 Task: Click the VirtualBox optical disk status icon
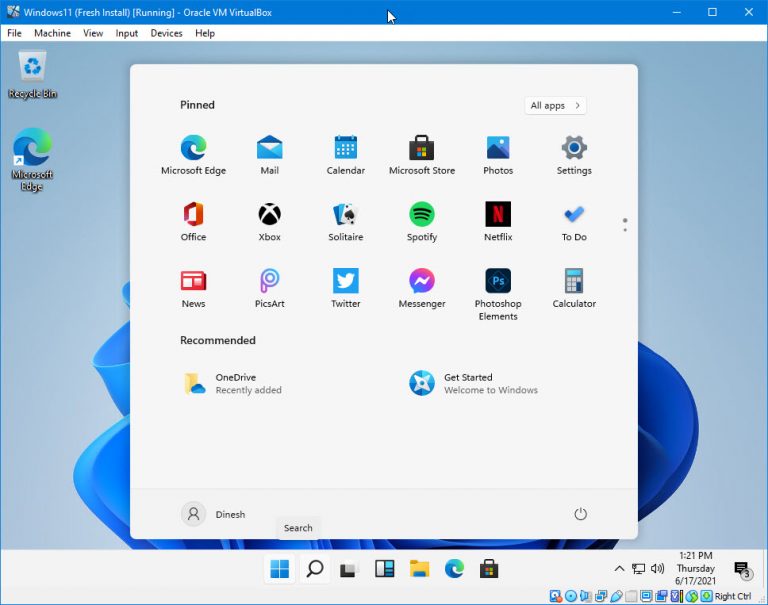coord(571,596)
